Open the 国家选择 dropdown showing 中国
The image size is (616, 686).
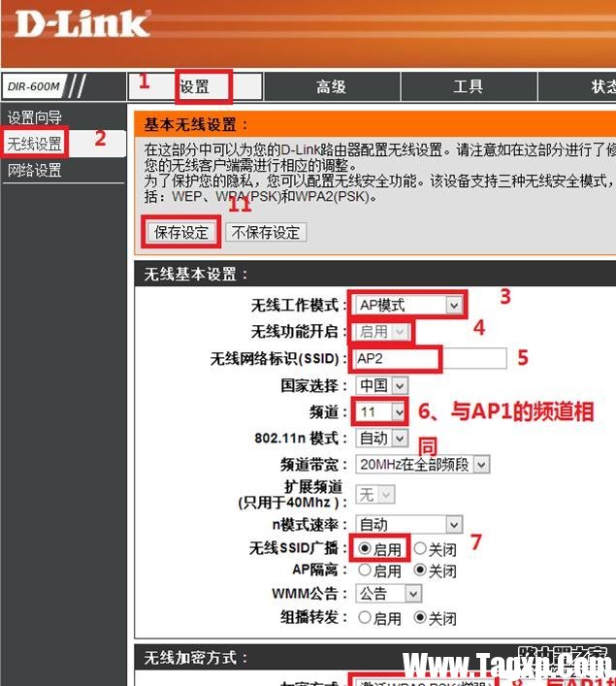point(381,385)
